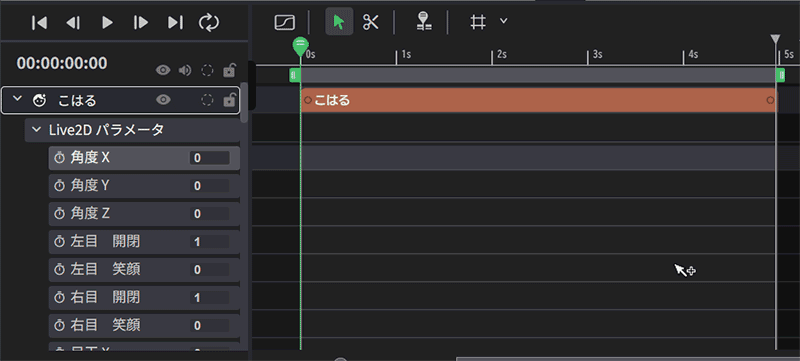Viewport: 800px width, 361px height.
Task: Open the snap grid dropdown arrow
Action: click(x=504, y=21)
